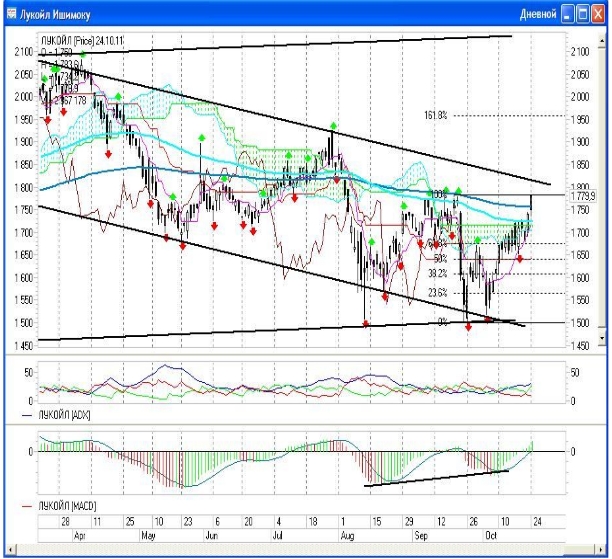Click the Jul month label on time axis

[x=278, y=536]
